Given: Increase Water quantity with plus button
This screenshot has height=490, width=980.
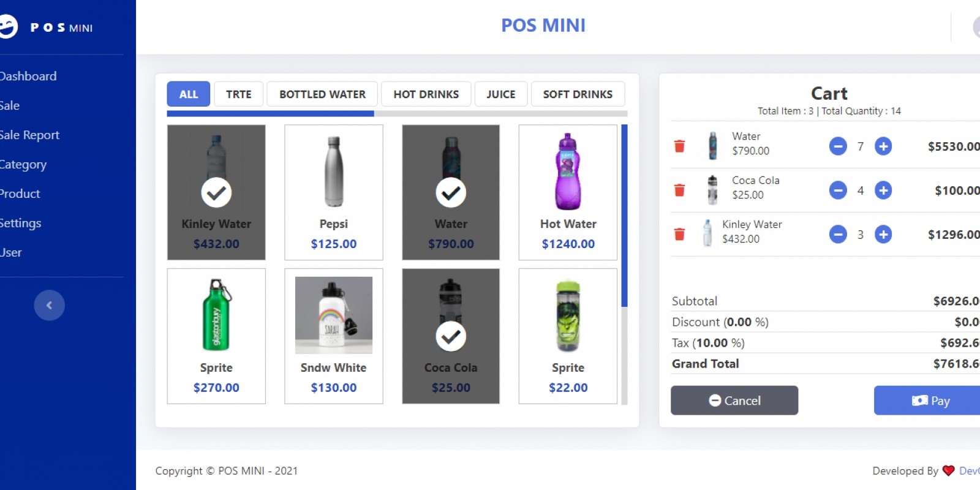Looking at the screenshot, I should point(883,146).
